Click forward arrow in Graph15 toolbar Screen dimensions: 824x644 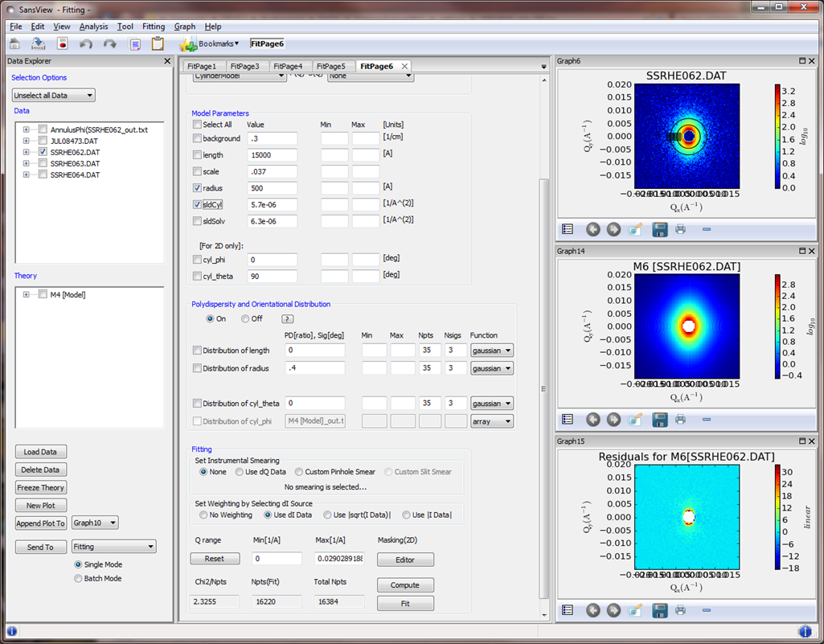(x=614, y=609)
